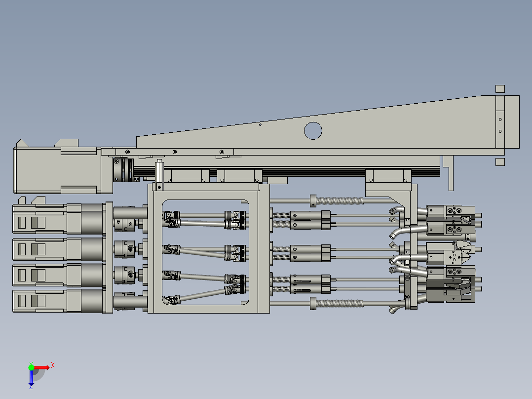532x399 pixels.
Task: Select the lower coil spring on the guide rod
Action: click(340, 303)
